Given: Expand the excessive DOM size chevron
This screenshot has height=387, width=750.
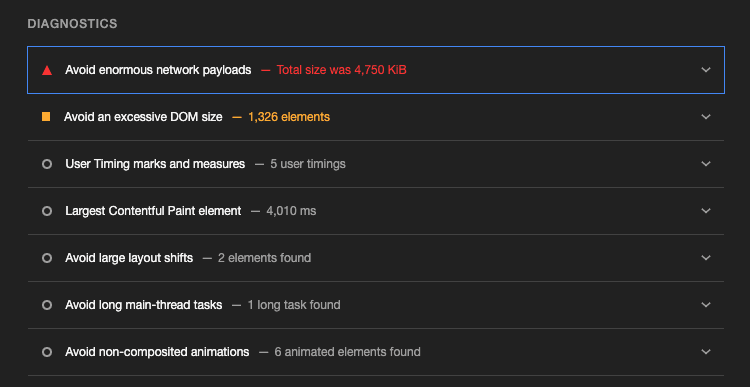Looking at the screenshot, I should pos(706,117).
